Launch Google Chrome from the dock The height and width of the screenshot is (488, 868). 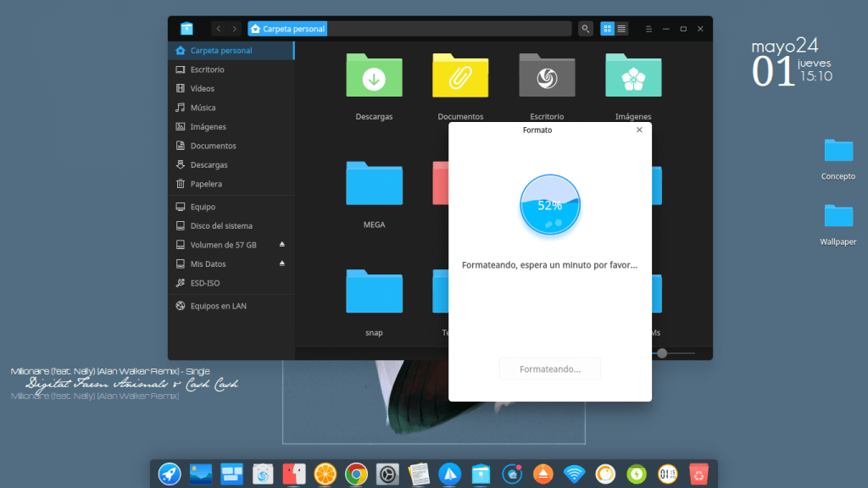tap(356, 474)
